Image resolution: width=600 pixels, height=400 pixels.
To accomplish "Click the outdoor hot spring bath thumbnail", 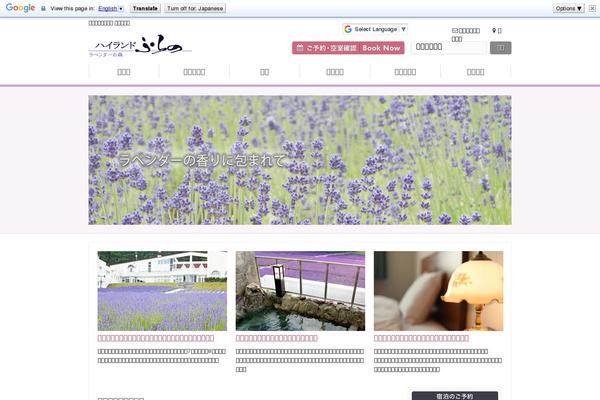I will click(300, 291).
